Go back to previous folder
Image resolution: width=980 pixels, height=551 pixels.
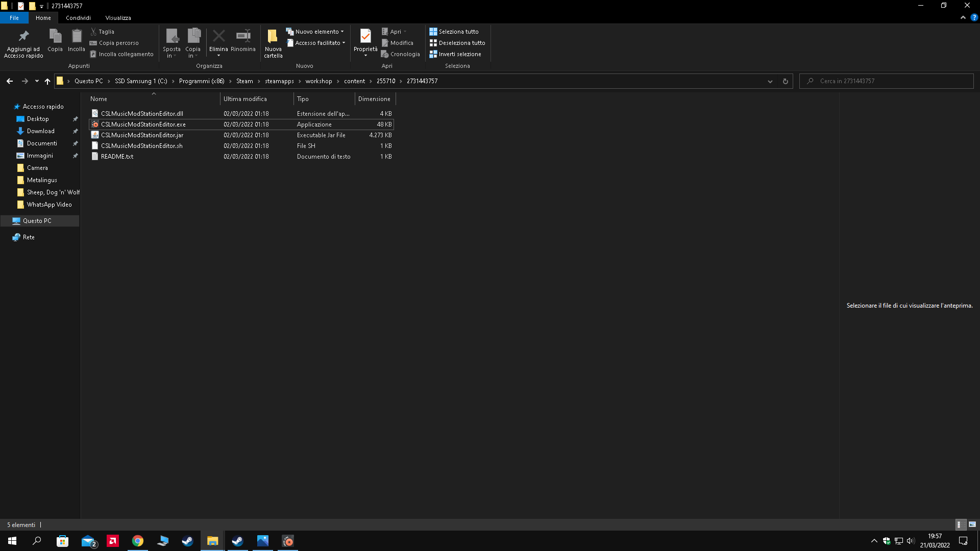point(10,81)
